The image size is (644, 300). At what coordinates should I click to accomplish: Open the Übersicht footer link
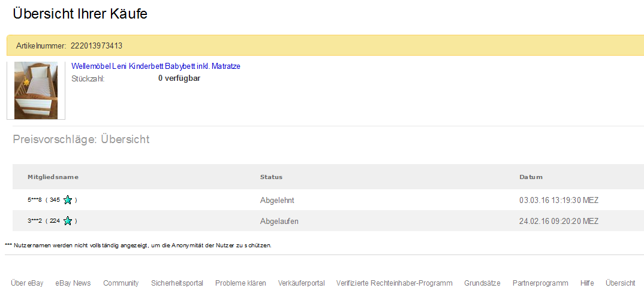point(620,283)
